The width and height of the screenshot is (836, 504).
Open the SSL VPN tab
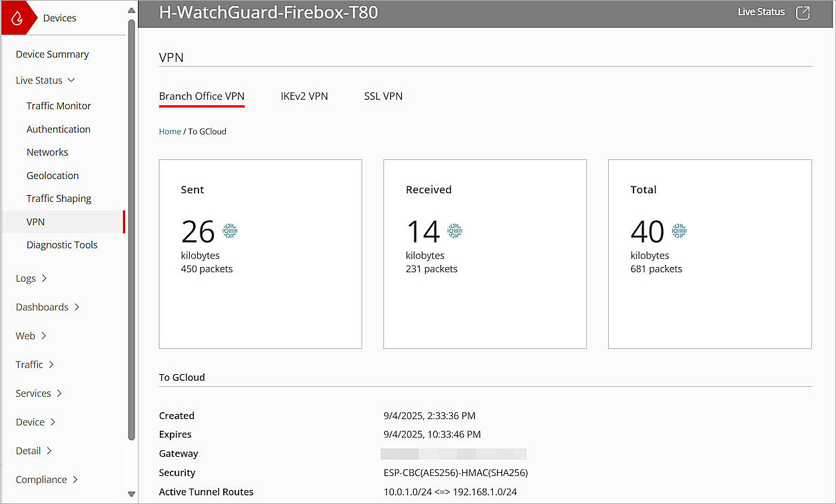pyautogui.click(x=383, y=96)
